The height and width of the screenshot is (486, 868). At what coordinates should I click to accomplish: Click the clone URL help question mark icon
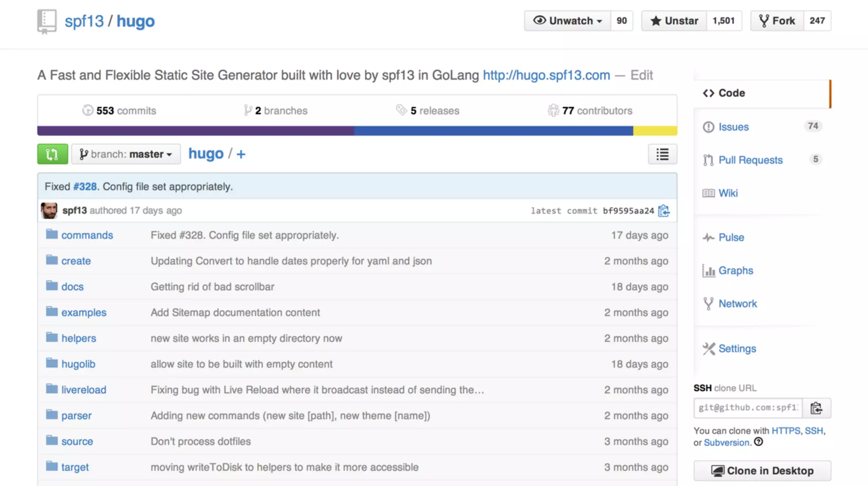[759, 442]
